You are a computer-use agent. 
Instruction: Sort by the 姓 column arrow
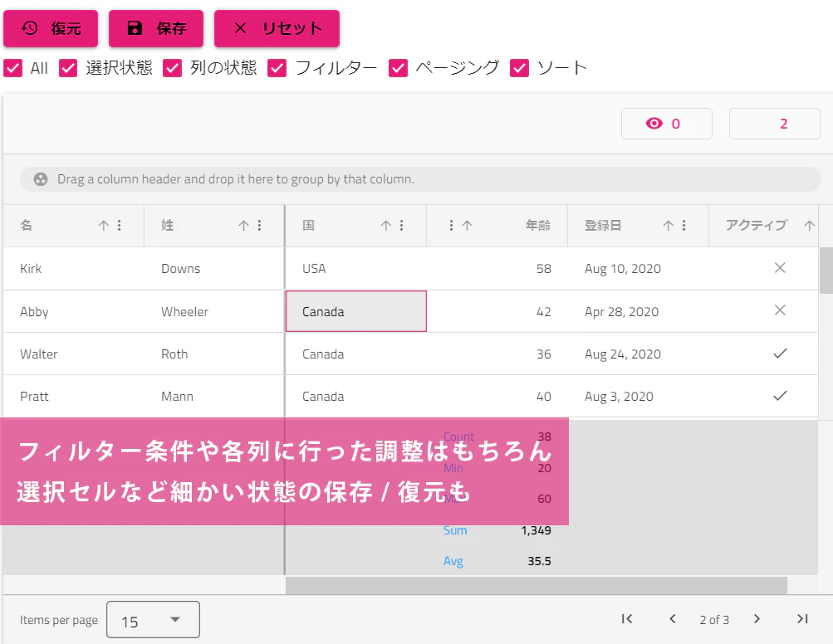click(244, 226)
